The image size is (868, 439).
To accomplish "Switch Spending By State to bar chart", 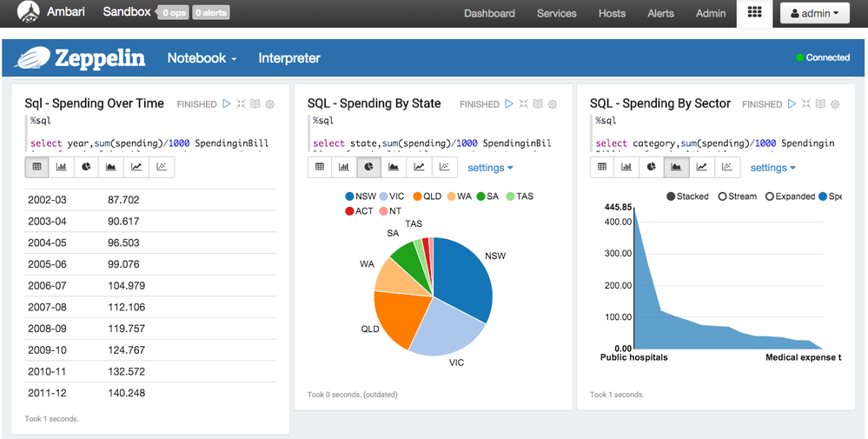I will pyautogui.click(x=344, y=167).
